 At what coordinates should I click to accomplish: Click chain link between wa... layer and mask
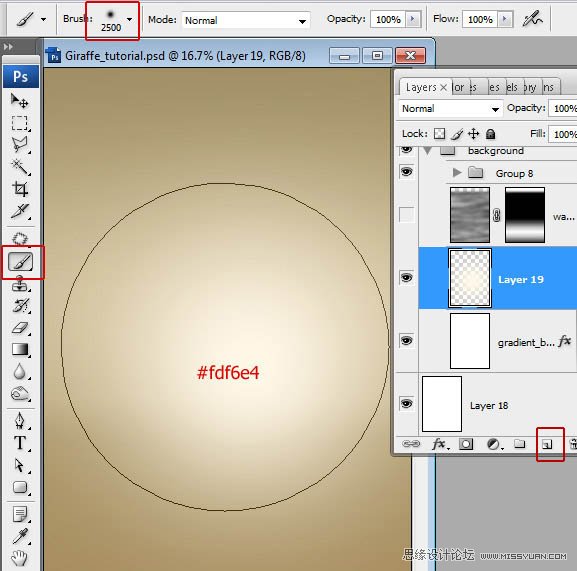(497, 215)
